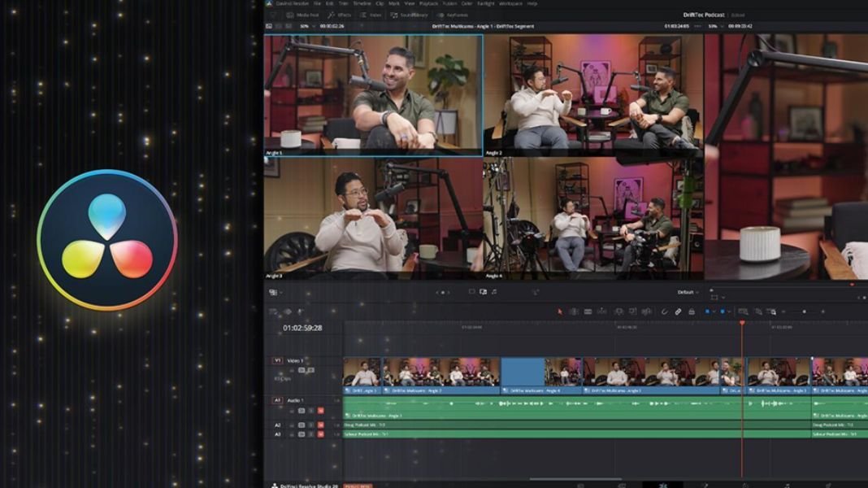
Task: Open the Trim menu
Action: pos(344,3)
